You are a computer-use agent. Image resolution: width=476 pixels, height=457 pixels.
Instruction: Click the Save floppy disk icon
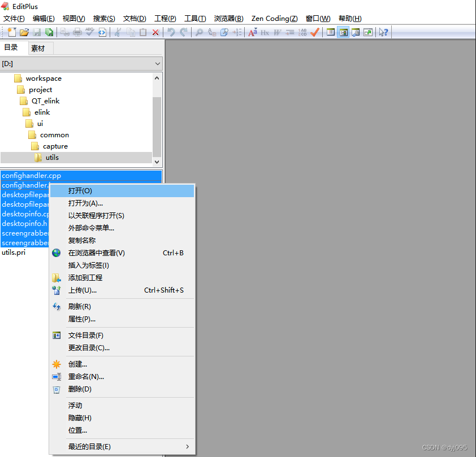click(x=37, y=32)
